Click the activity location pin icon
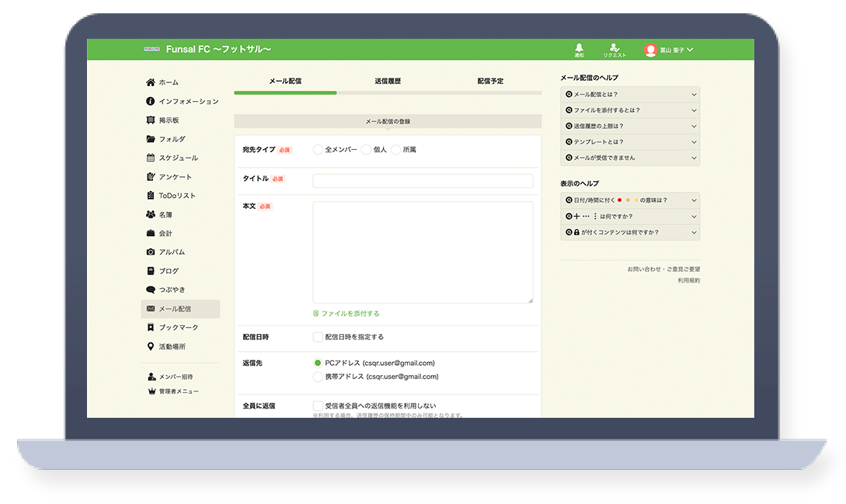 pos(151,346)
